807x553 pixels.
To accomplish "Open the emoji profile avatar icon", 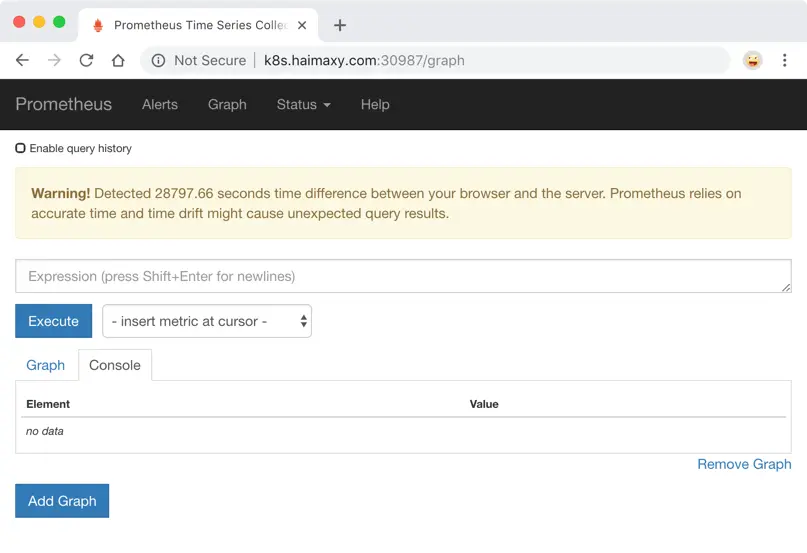I will [x=752, y=60].
